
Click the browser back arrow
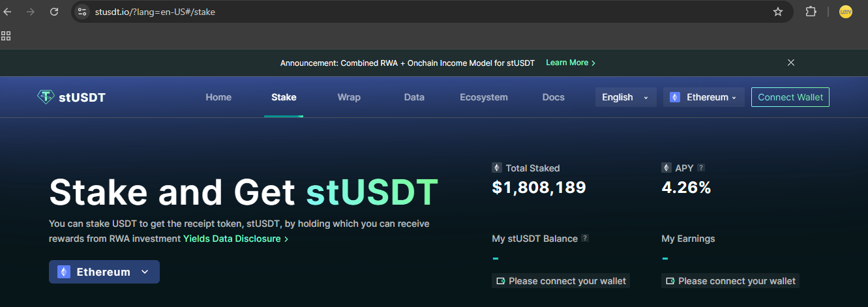click(8, 12)
